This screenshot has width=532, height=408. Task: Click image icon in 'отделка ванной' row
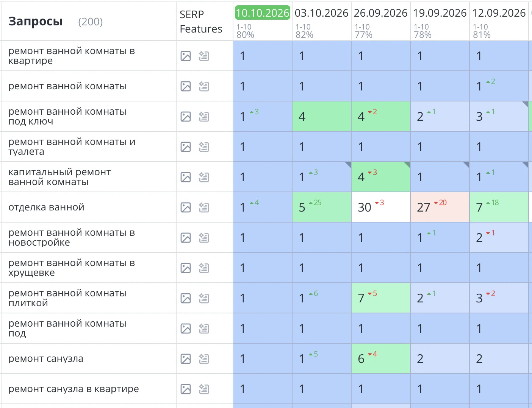coord(186,207)
